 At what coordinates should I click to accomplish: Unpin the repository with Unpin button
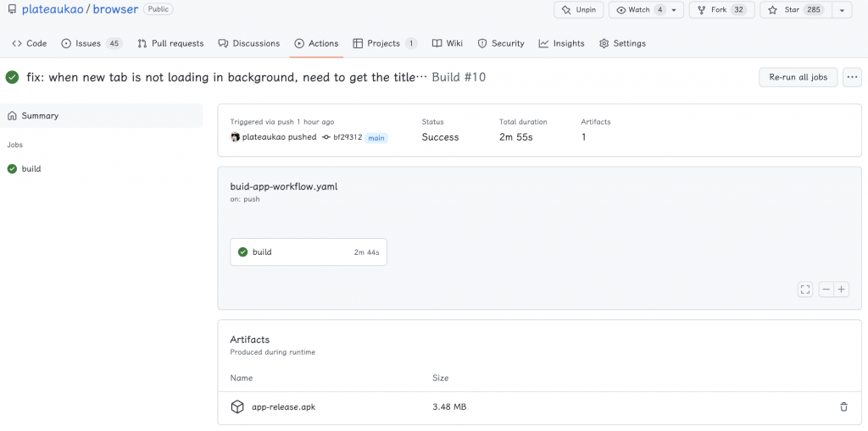(578, 10)
